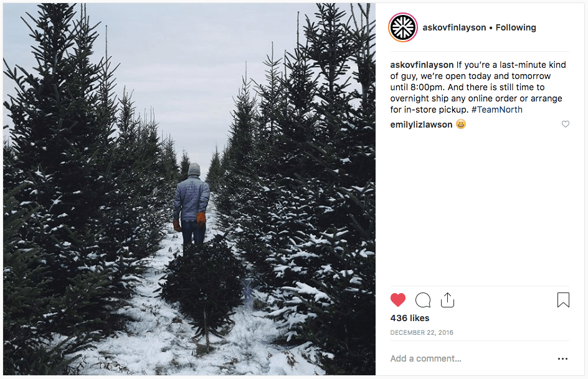Click the grinning emoji in emilylizlawson's comment
588x379 pixels.
pos(461,124)
